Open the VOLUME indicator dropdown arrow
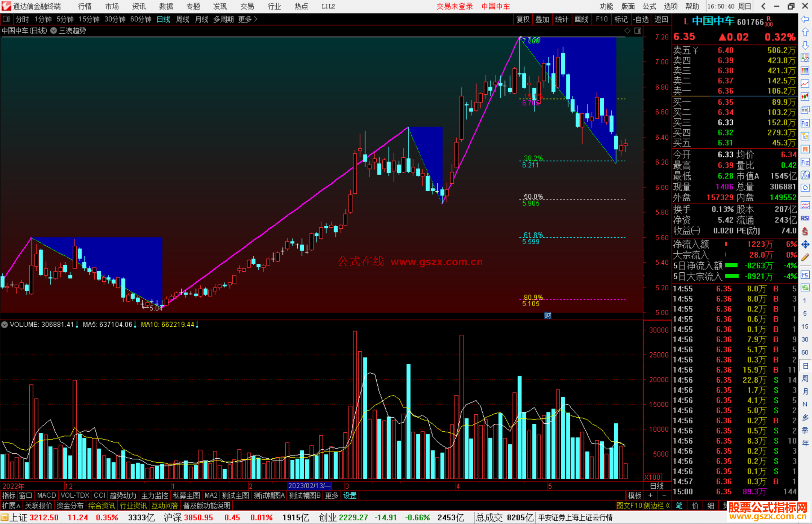The image size is (812, 524). tap(5, 325)
